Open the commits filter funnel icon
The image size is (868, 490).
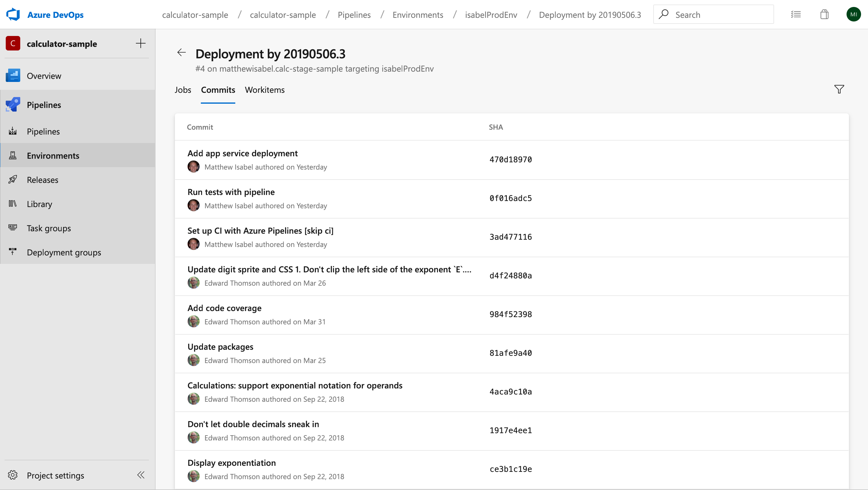pyautogui.click(x=839, y=89)
